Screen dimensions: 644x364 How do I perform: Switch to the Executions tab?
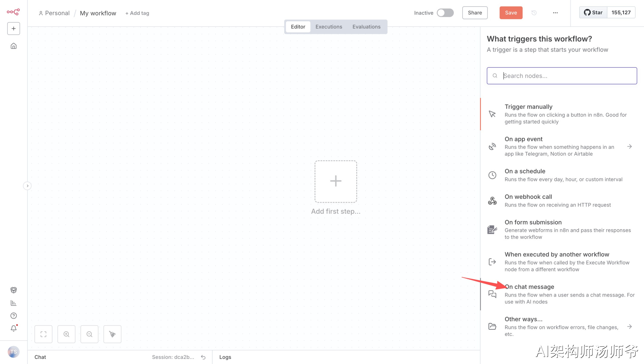click(329, 27)
